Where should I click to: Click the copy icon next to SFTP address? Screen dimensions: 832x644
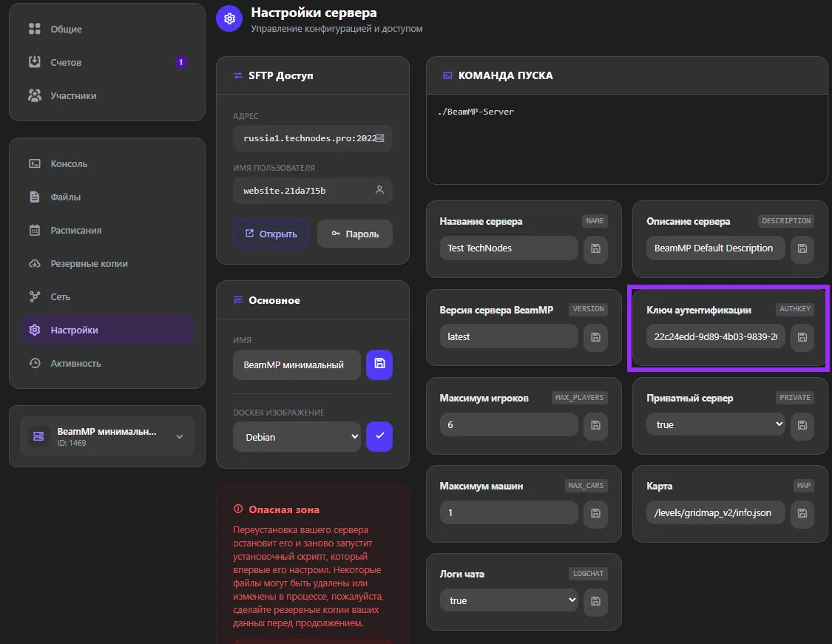click(x=380, y=138)
